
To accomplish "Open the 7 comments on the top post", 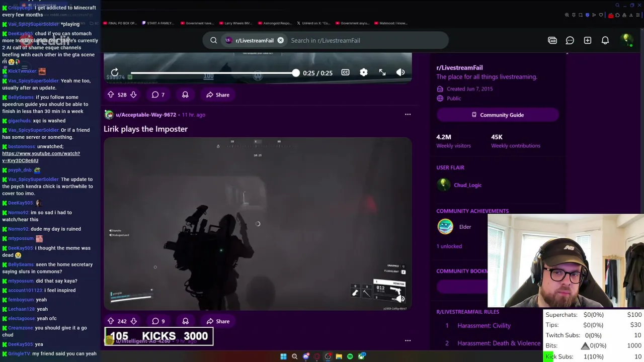I will pyautogui.click(x=158, y=95).
